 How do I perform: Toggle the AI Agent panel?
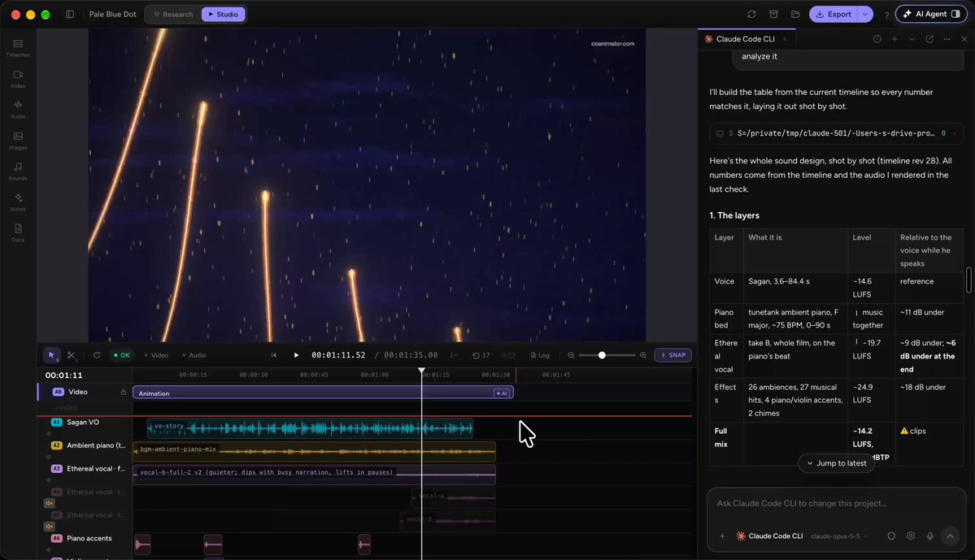[x=931, y=14]
